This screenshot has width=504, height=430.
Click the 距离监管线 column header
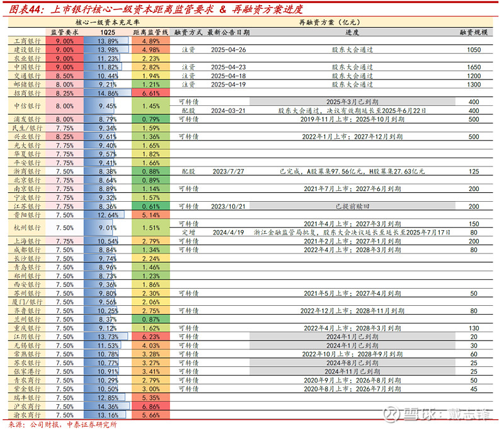pos(151,31)
